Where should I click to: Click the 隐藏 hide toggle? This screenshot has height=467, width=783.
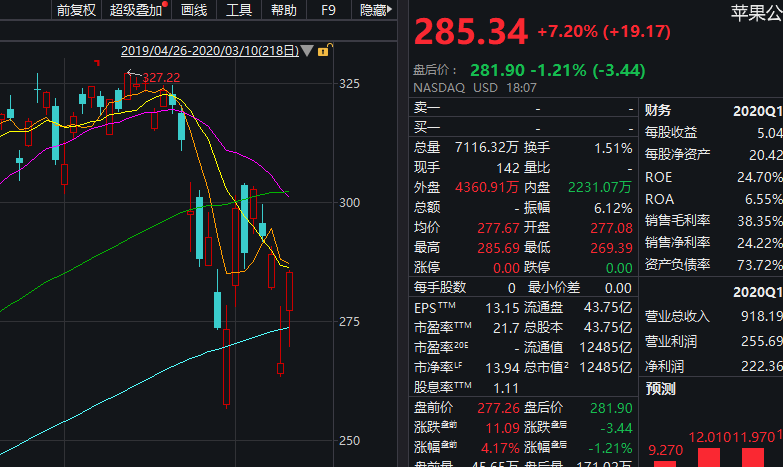coord(376,10)
